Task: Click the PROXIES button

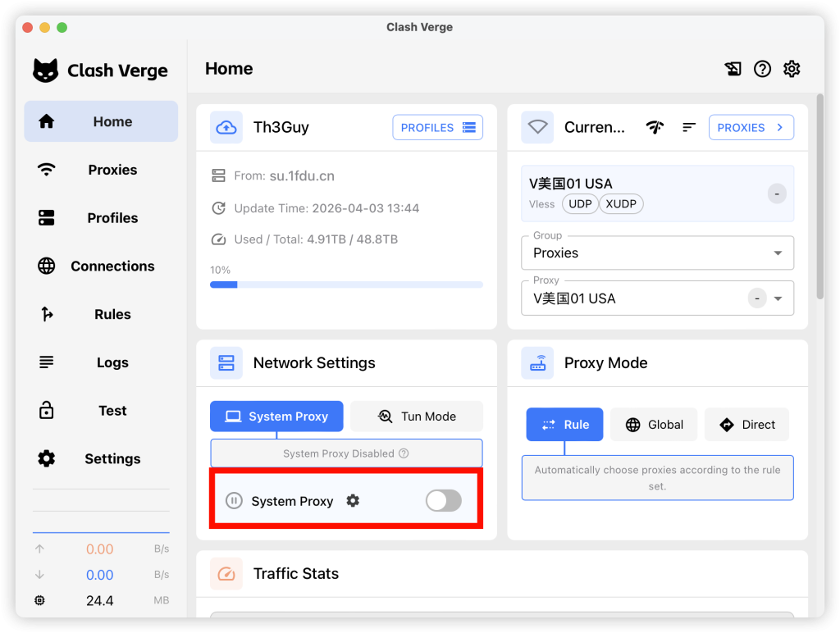Action: [751, 127]
